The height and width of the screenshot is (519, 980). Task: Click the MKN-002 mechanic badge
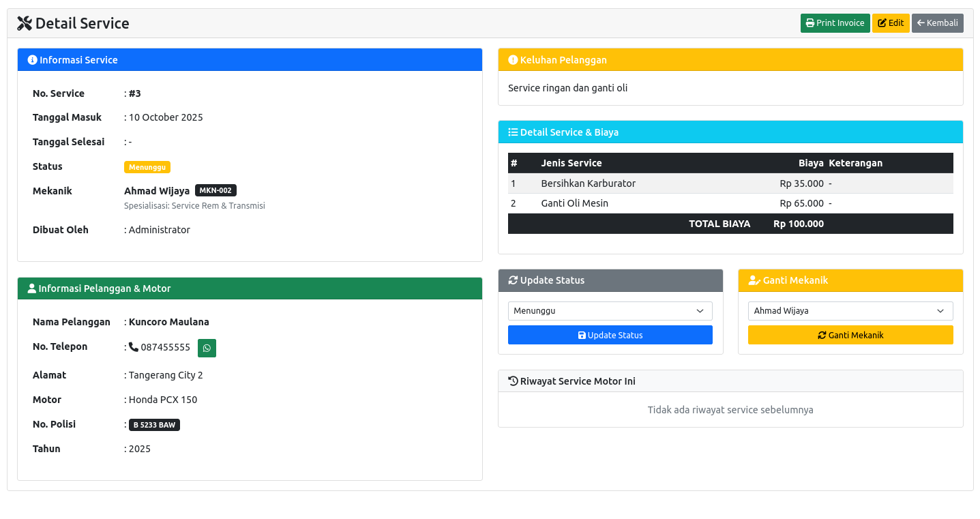click(x=216, y=191)
